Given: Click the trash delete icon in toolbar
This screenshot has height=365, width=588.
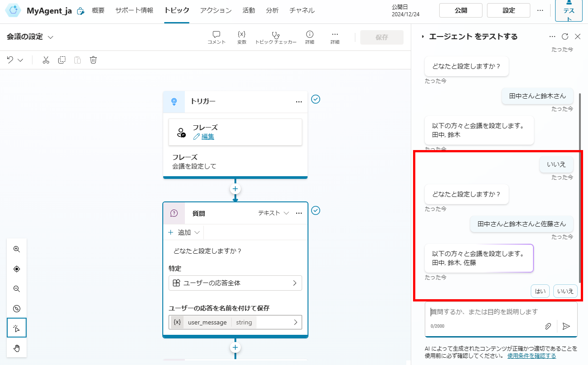Looking at the screenshot, I should 93,60.
